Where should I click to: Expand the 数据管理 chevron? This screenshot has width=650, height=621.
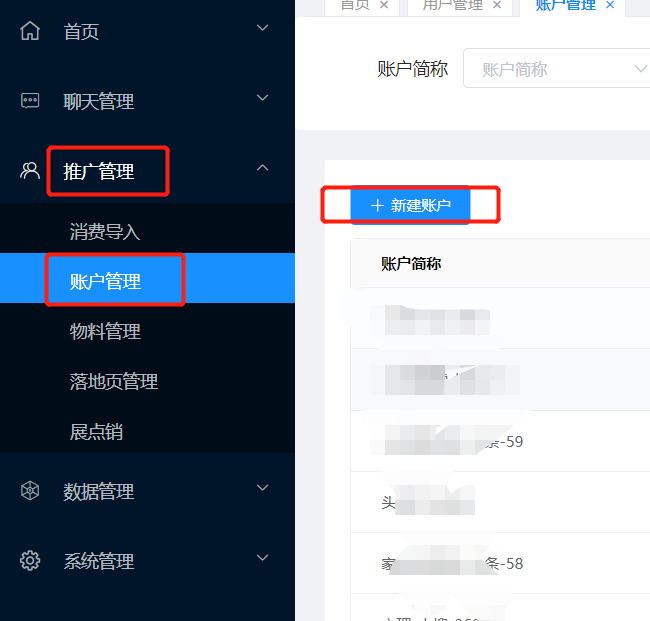point(262,488)
